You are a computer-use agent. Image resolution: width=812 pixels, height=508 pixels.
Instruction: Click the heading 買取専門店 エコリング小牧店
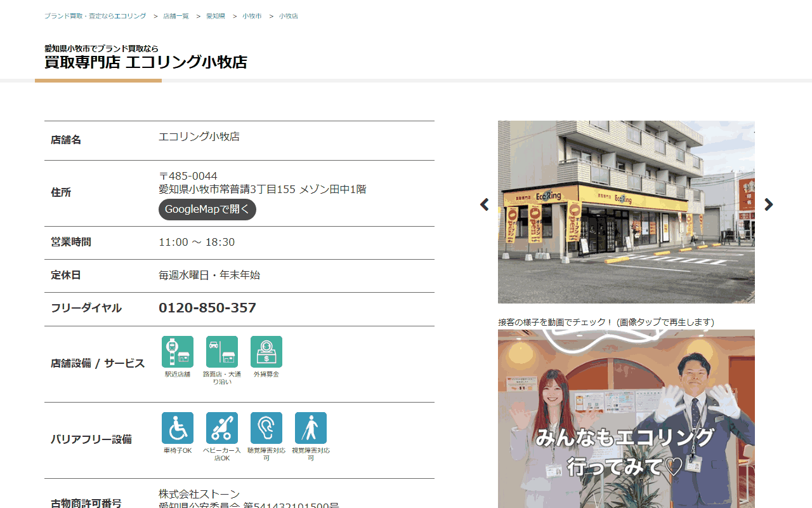coord(146,62)
